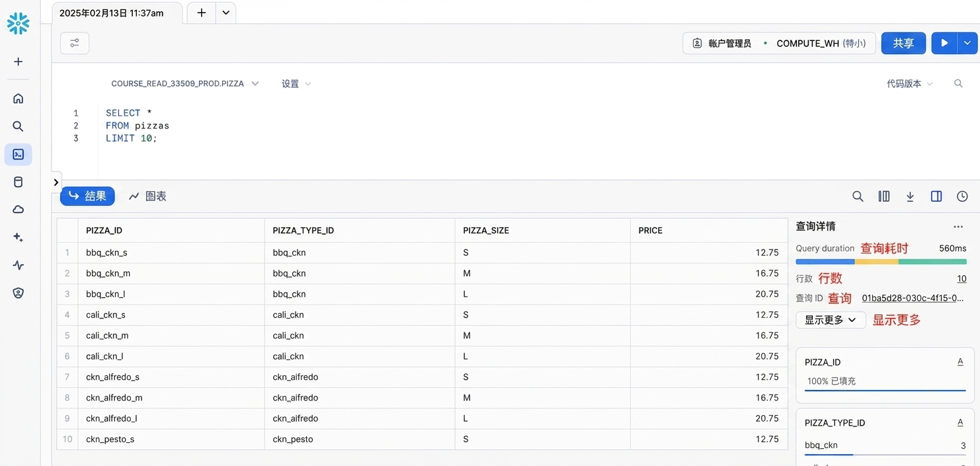980x466 pixels.
Task: Click the cell cali_ckn_s
Action: tap(171, 314)
